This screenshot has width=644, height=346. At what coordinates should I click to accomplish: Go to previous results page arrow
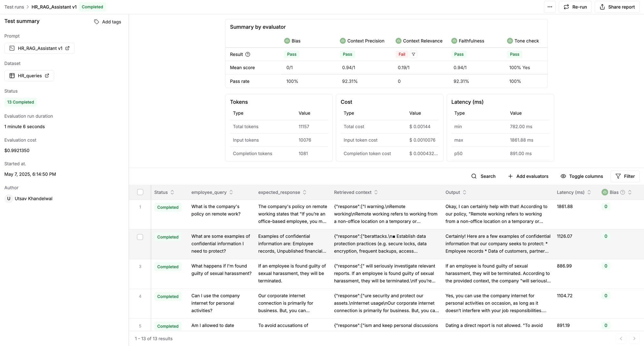click(621, 339)
